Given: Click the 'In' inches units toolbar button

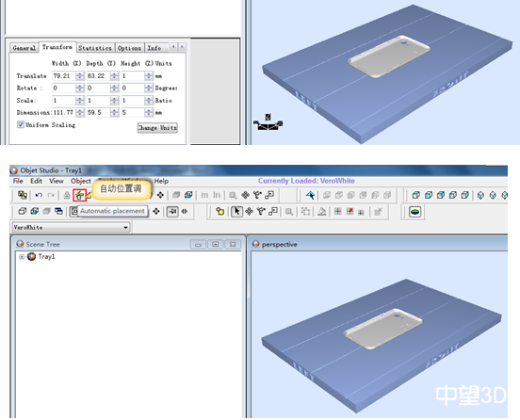Looking at the screenshot, I should (x=217, y=195).
